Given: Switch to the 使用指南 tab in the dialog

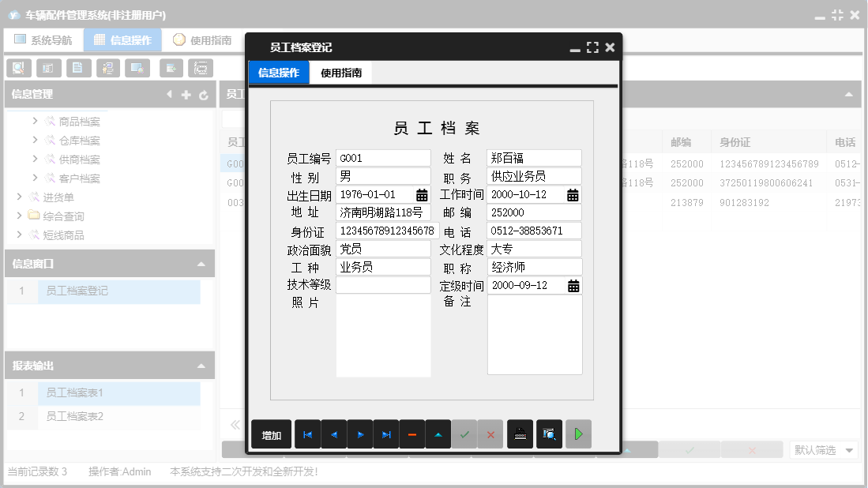Looking at the screenshot, I should (x=341, y=73).
